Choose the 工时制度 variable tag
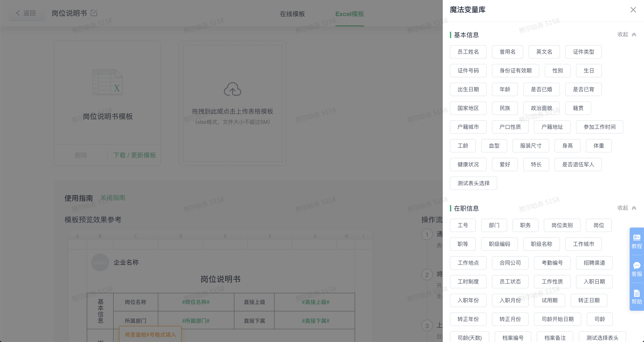The height and width of the screenshot is (342, 644). coord(468,281)
